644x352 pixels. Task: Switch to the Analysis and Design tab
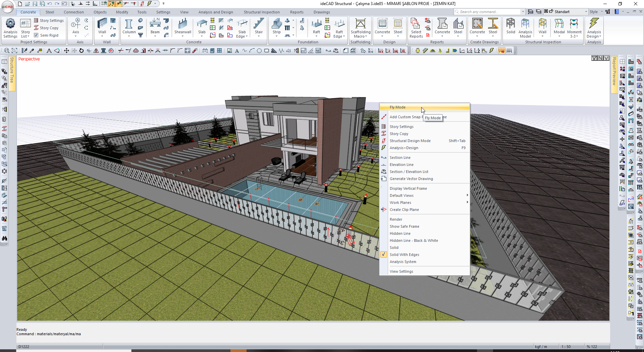tap(215, 12)
